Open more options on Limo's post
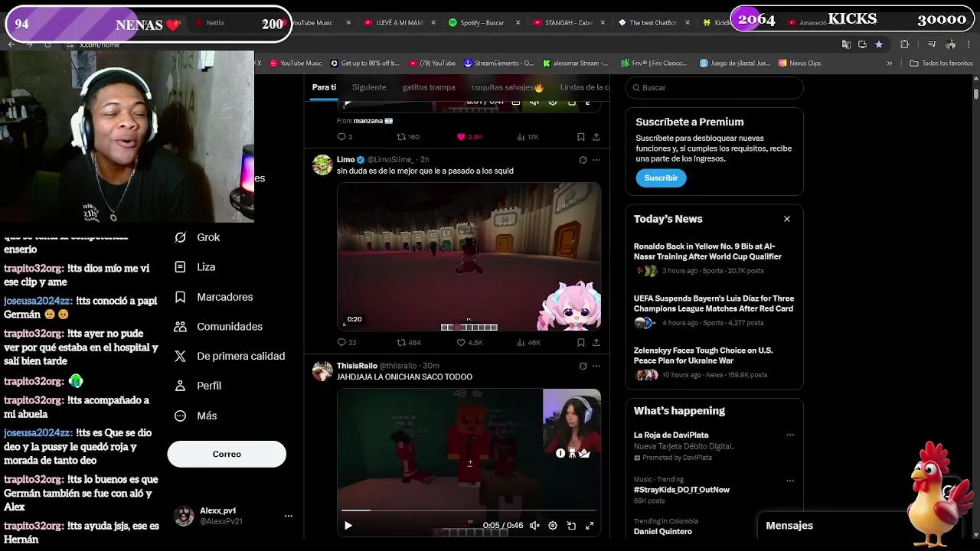The image size is (980, 551). pos(596,160)
